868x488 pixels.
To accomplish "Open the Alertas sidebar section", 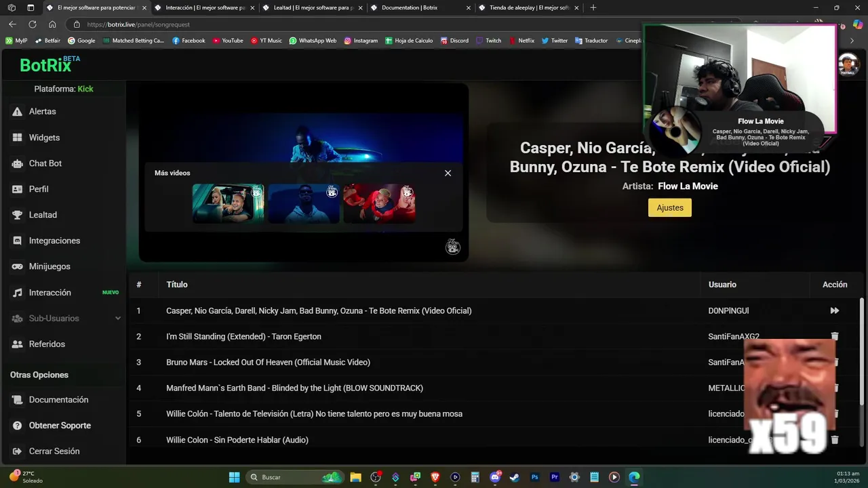I will tap(42, 111).
